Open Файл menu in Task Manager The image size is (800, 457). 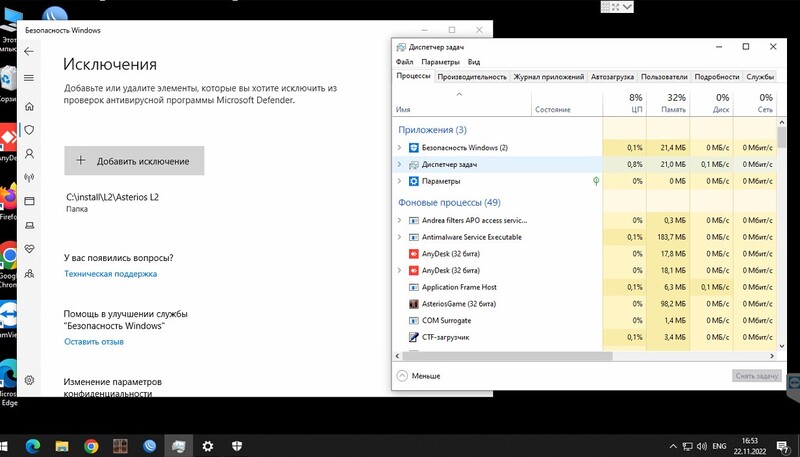point(405,62)
